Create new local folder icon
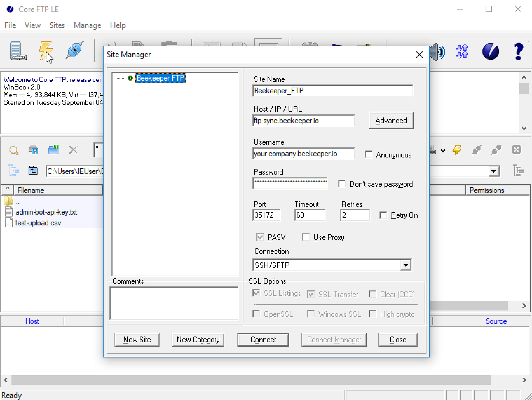The image size is (532, 400). tap(53, 150)
